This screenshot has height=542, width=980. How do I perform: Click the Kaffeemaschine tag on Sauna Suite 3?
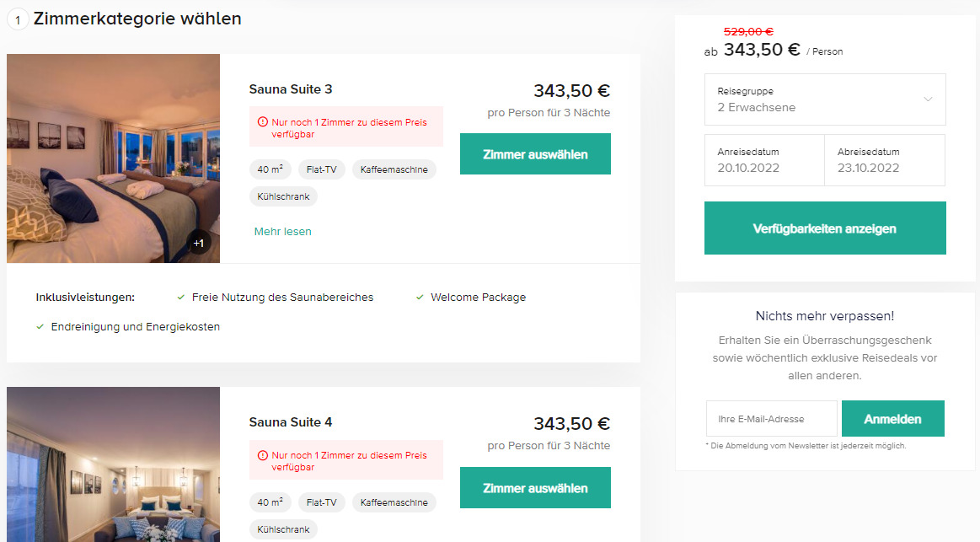pos(394,169)
